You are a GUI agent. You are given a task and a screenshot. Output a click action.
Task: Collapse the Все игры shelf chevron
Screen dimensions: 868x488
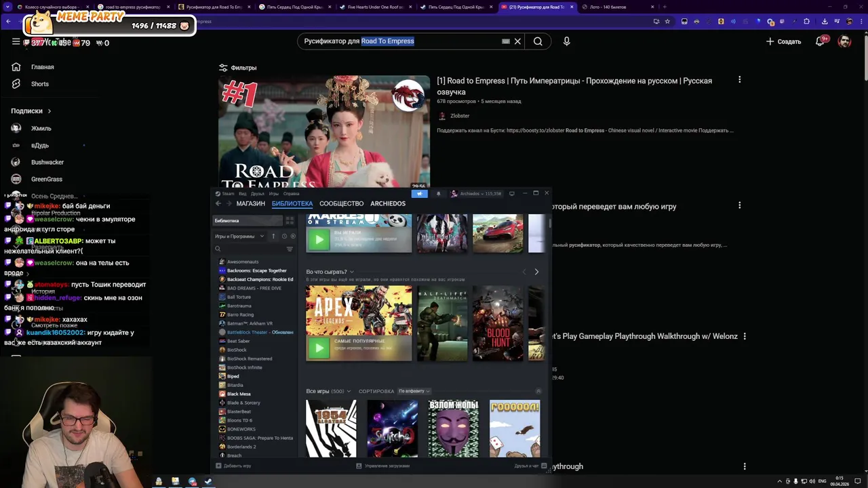pyautogui.click(x=538, y=391)
